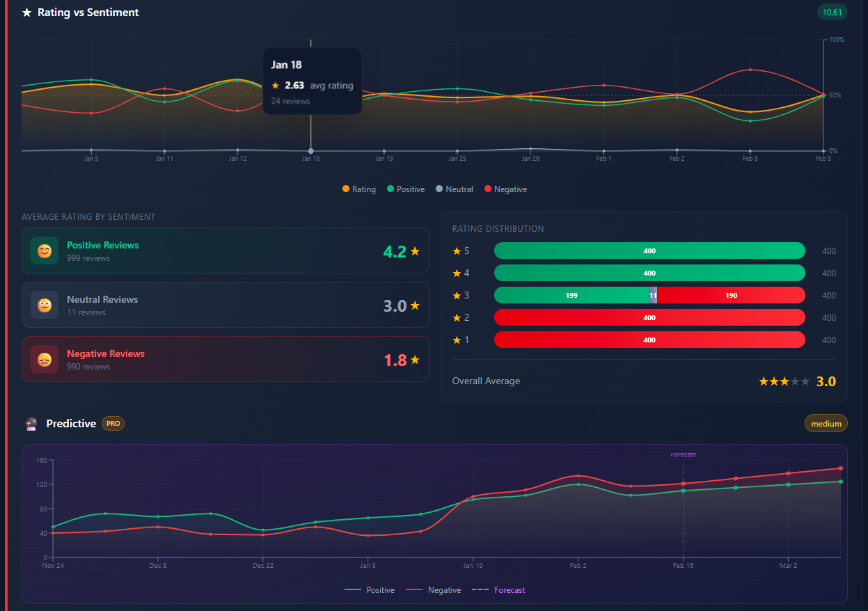
Task: Click the green 0.61 trend badge
Action: coord(833,12)
